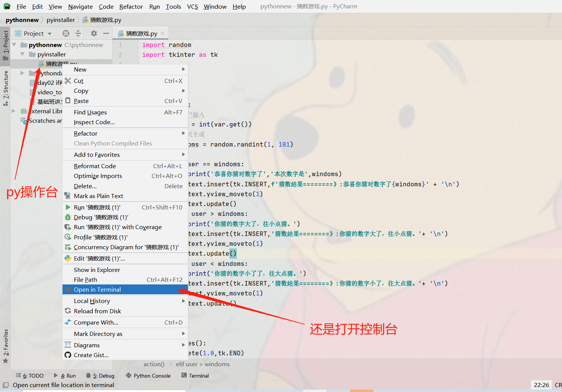Click the Mark as Plain Text icon
The height and width of the screenshot is (392, 562).
coord(67,196)
